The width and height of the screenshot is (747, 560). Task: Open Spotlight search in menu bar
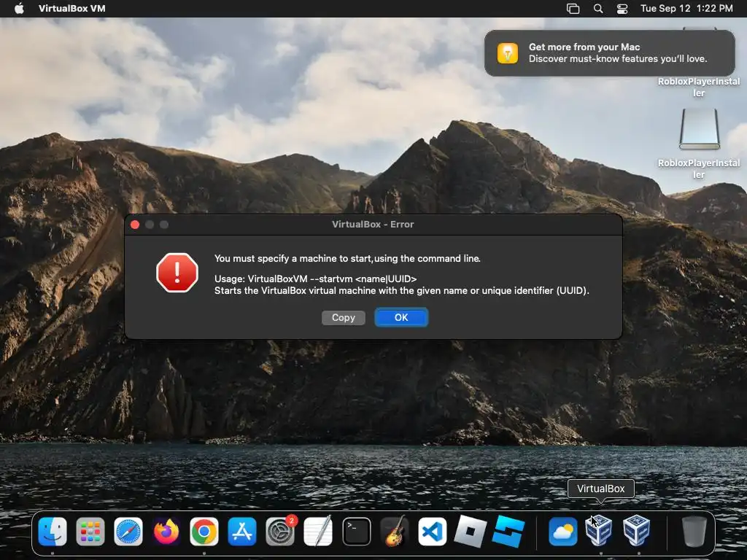pos(598,8)
